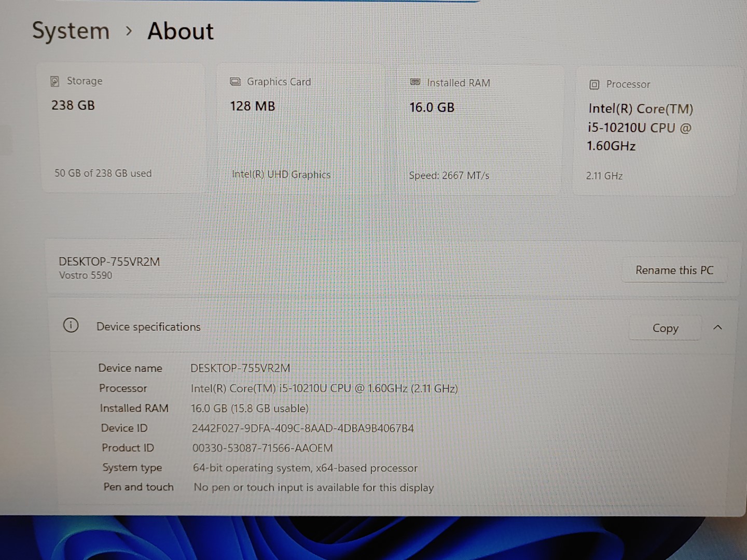Select the About breadcrumb item
The width and height of the screenshot is (747, 560).
click(180, 31)
